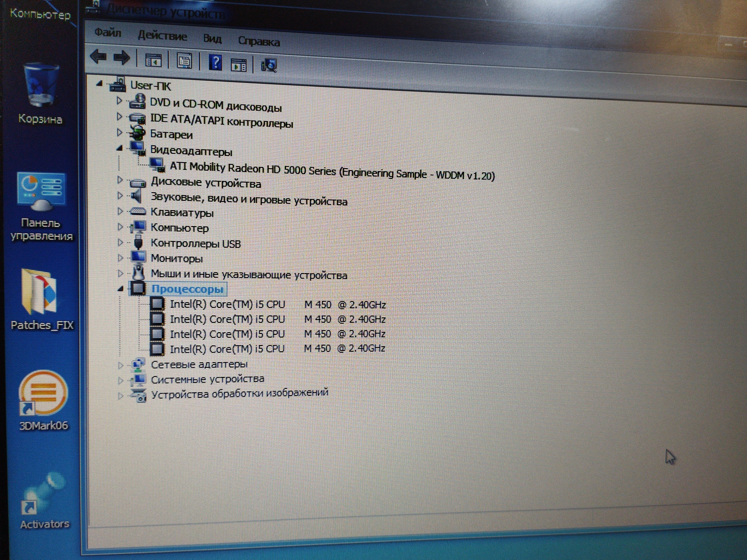Expand Устройства обработки изображений node
Viewport: 747px width, 560px height.
click(121, 396)
